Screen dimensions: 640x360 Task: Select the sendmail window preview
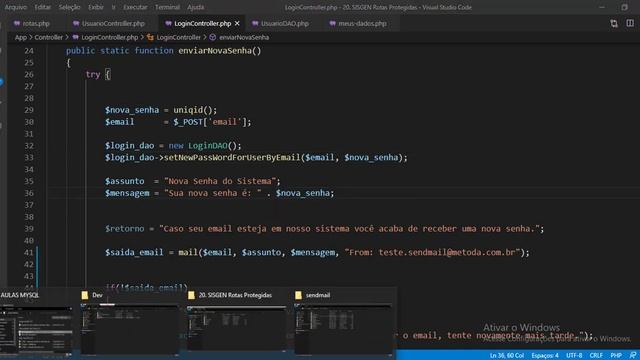tap(343, 322)
